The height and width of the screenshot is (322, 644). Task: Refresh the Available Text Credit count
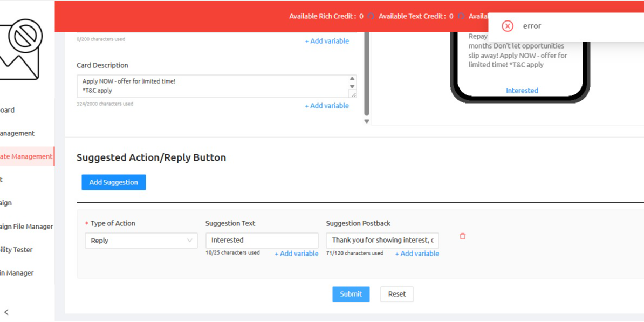point(461,16)
